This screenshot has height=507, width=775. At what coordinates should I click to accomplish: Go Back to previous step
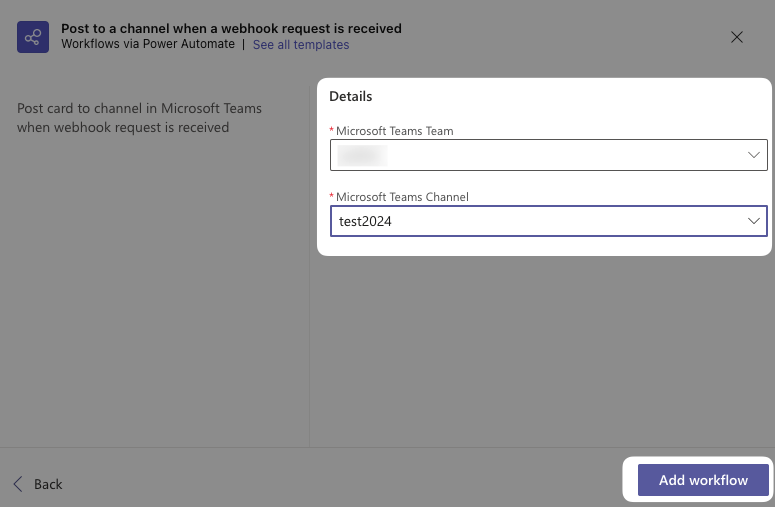(38, 484)
